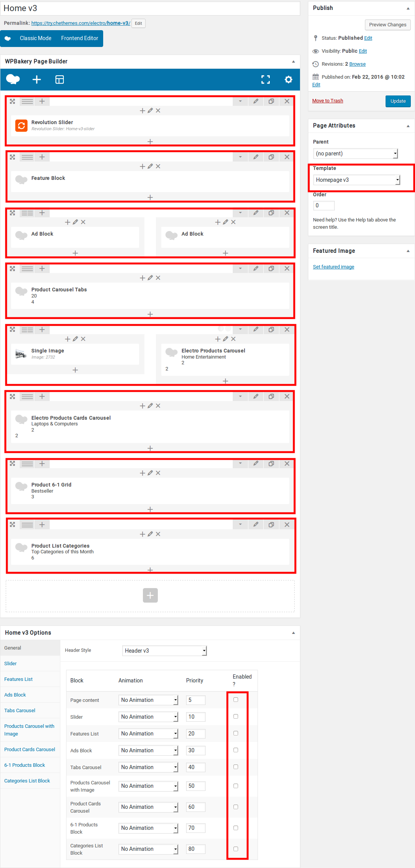
Task: Click large plus button to add new row
Action: point(150,595)
